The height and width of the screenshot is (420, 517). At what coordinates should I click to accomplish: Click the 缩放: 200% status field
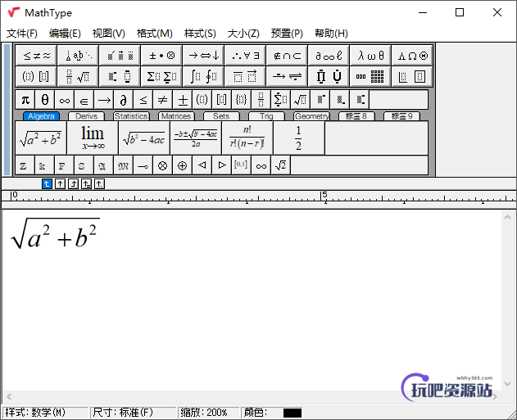click(x=208, y=413)
